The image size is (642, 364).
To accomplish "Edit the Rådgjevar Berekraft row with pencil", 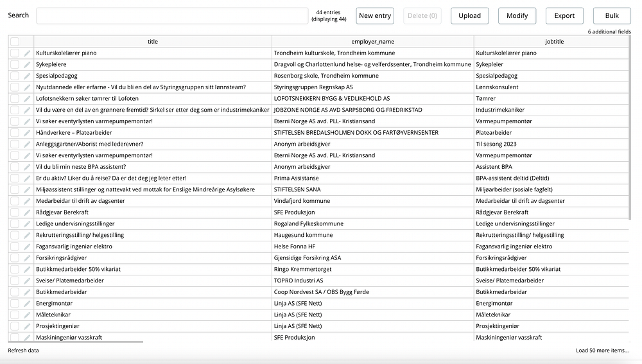I will tap(27, 212).
